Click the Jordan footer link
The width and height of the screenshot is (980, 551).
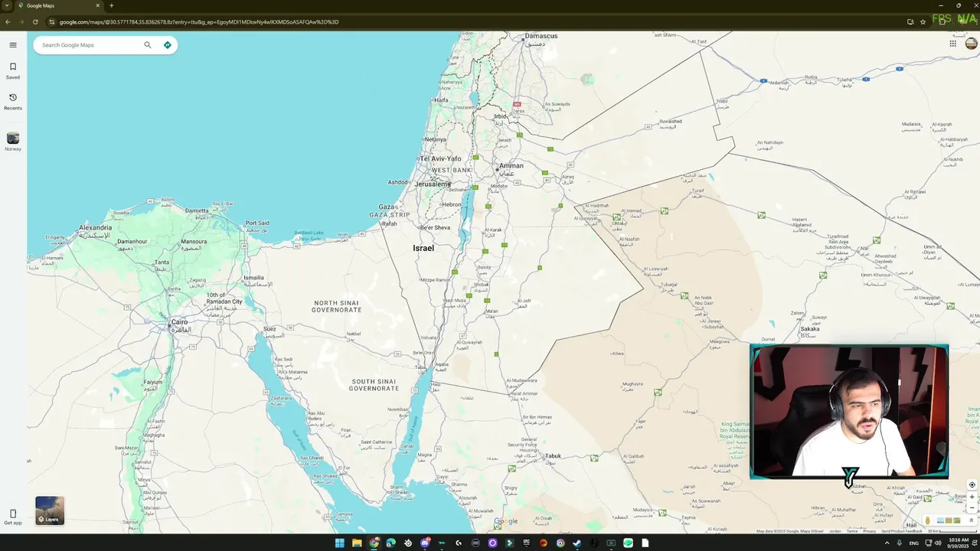point(835,531)
